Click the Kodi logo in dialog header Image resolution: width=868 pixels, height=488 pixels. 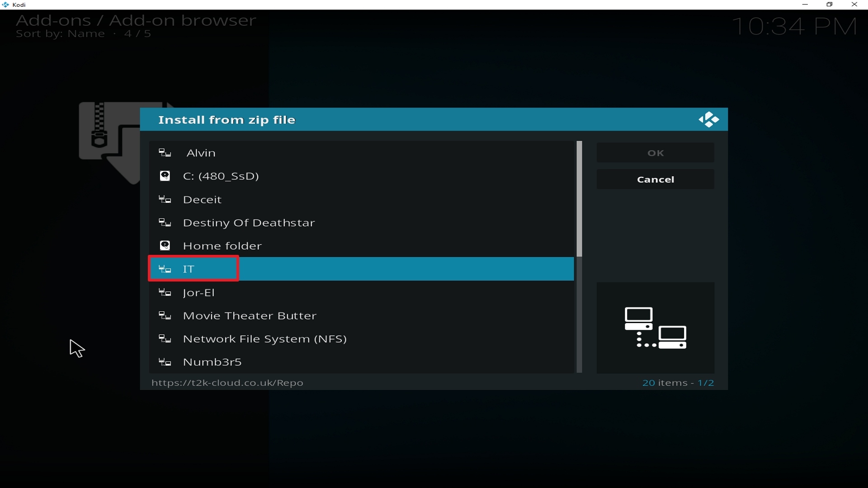(708, 120)
